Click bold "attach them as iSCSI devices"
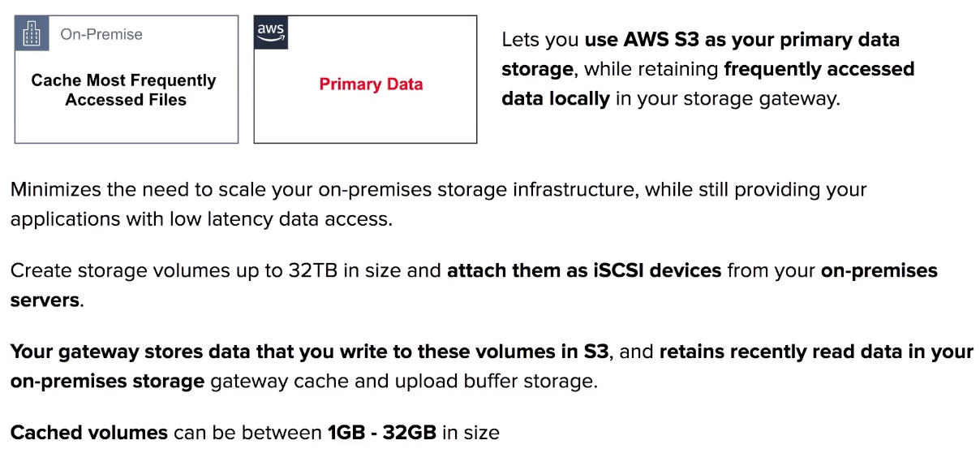 click(x=584, y=270)
